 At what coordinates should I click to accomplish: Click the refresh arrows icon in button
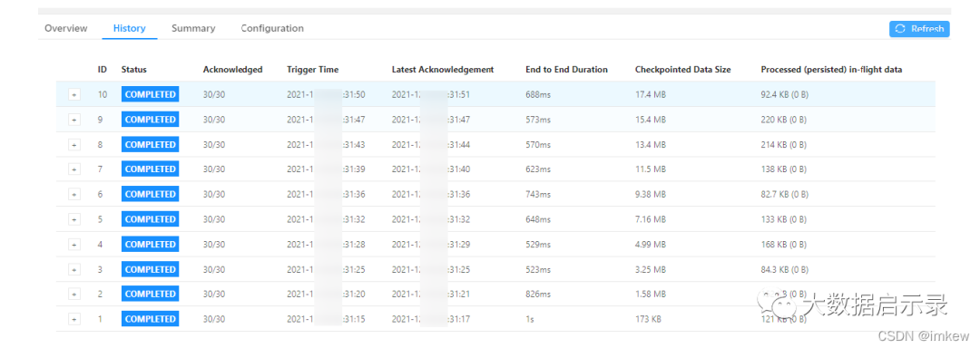coord(900,29)
